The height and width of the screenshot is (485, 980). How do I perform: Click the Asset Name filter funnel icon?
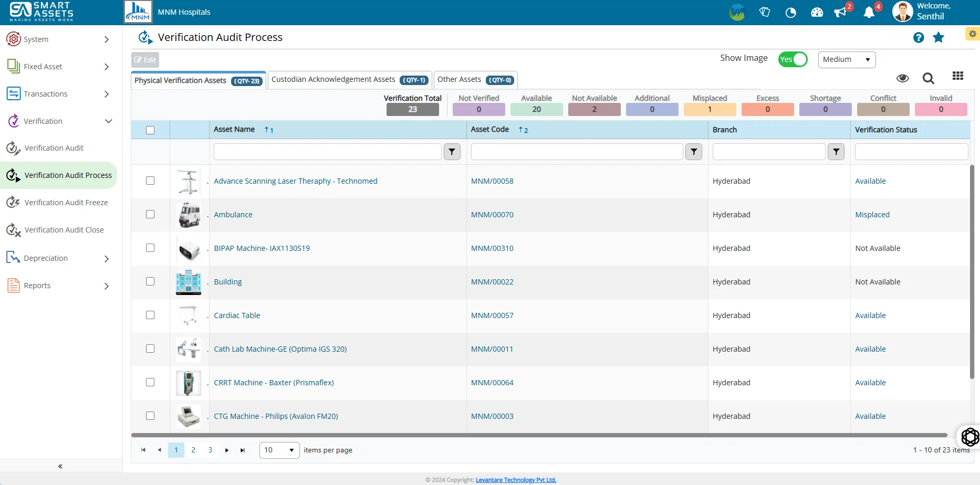(x=452, y=152)
